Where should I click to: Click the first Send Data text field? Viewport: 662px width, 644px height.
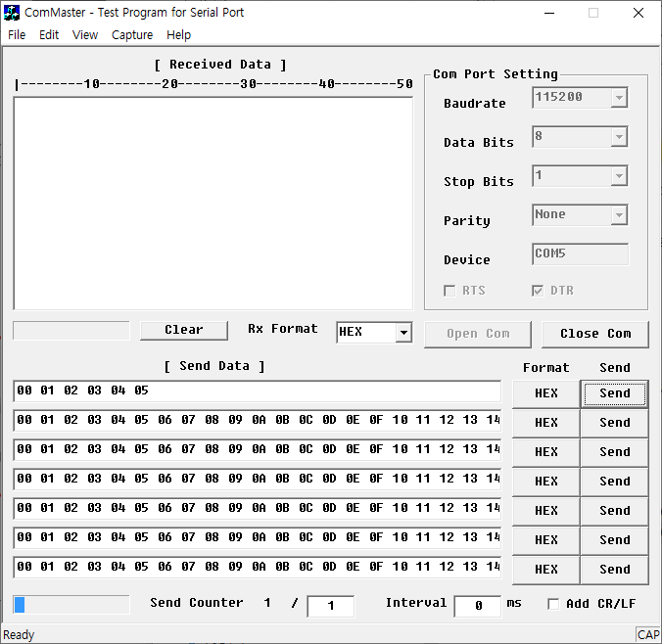coord(257,391)
